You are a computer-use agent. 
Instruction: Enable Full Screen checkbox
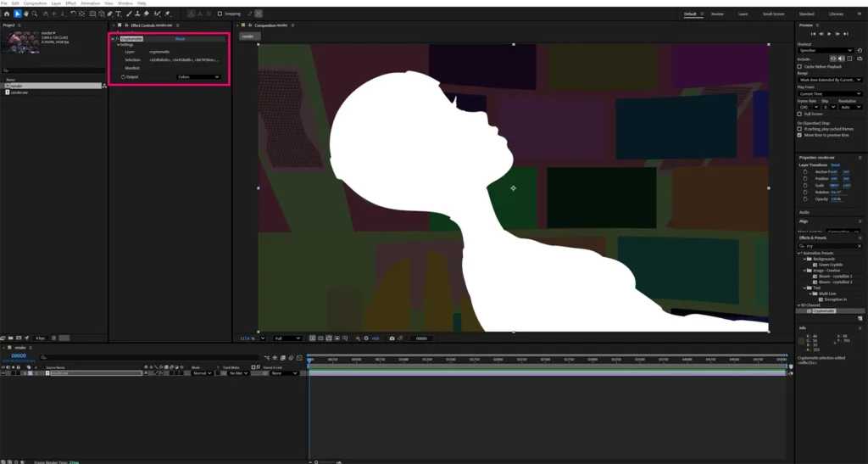799,114
